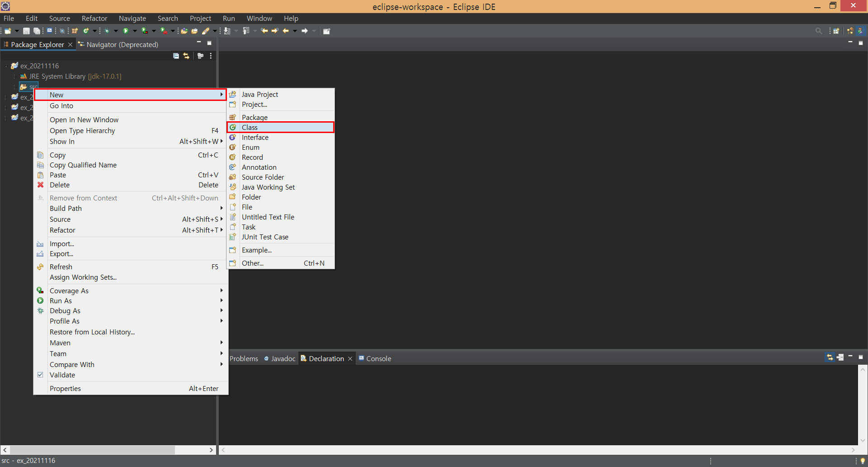The image size is (868, 467).
Task: Click the tip light bulb in status bar
Action: point(863,461)
